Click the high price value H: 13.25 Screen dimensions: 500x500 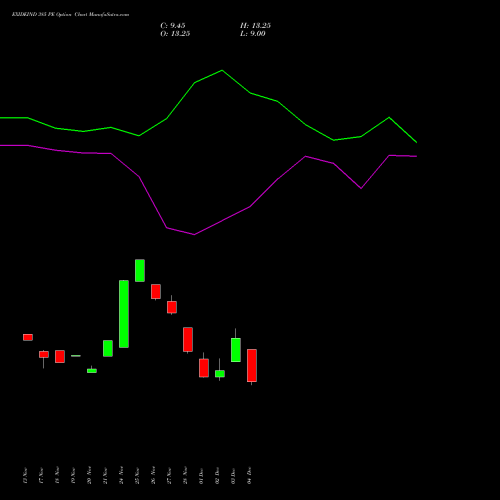pos(255,25)
